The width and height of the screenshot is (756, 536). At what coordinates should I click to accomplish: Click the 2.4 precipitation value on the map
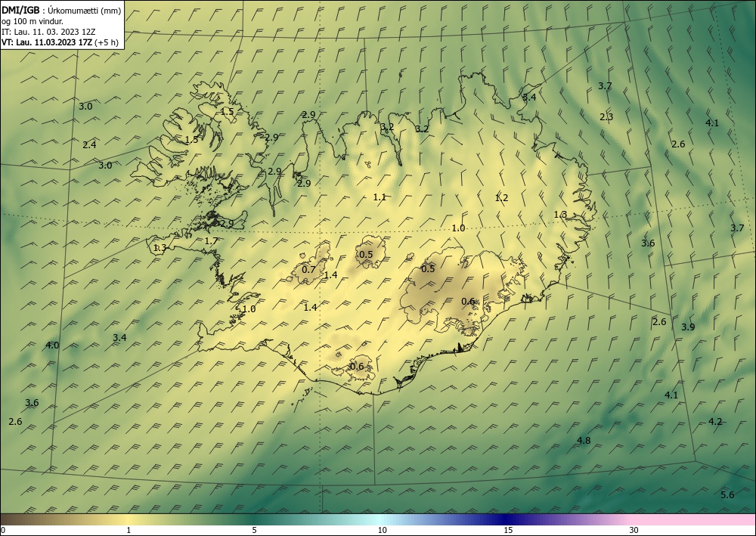pos(89,144)
